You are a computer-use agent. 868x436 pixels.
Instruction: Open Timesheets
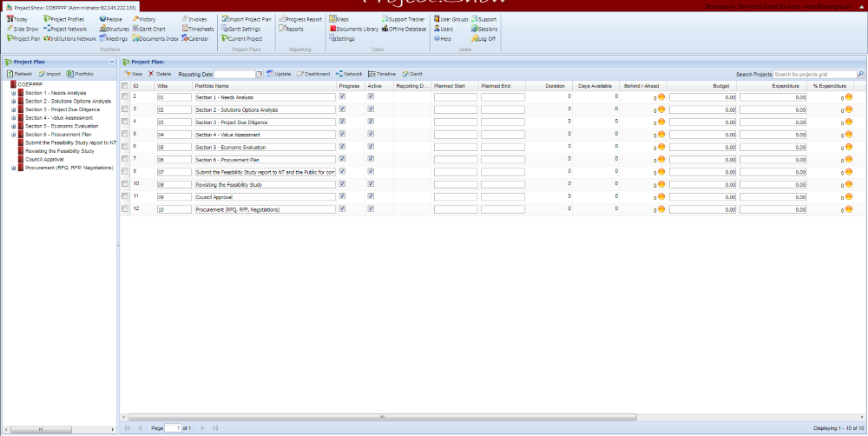click(x=197, y=29)
